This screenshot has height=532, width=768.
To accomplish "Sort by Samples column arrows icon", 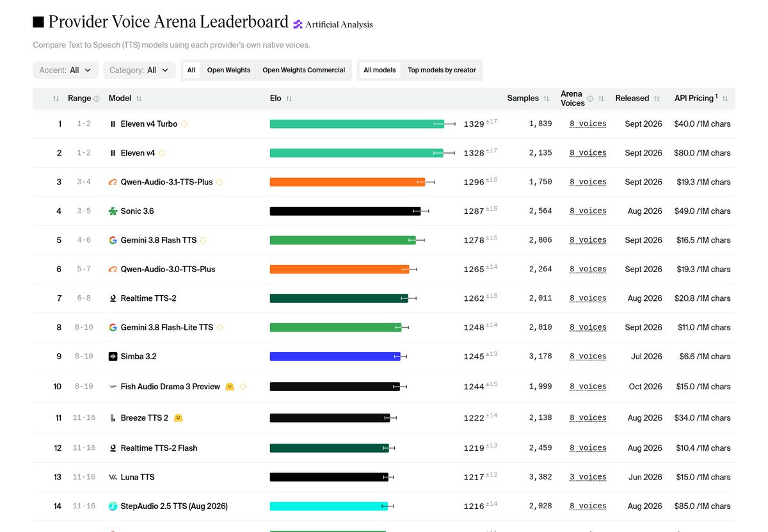I will 546,99.
